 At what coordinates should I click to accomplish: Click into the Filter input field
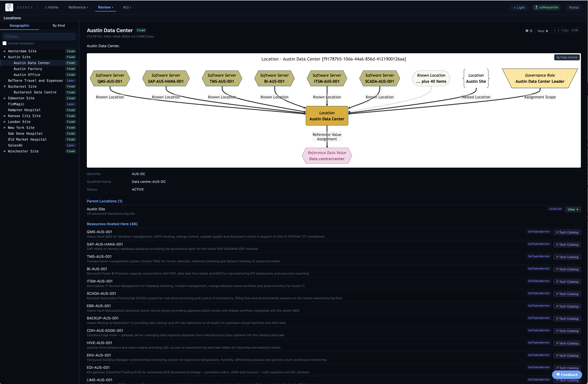pyautogui.click(x=39, y=36)
